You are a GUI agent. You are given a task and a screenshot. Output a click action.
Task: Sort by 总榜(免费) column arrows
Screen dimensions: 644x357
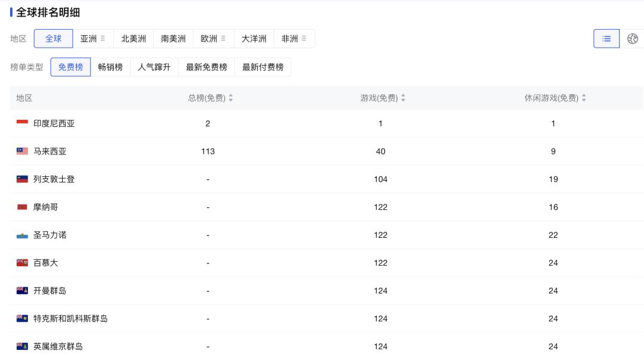pos(231,98)
